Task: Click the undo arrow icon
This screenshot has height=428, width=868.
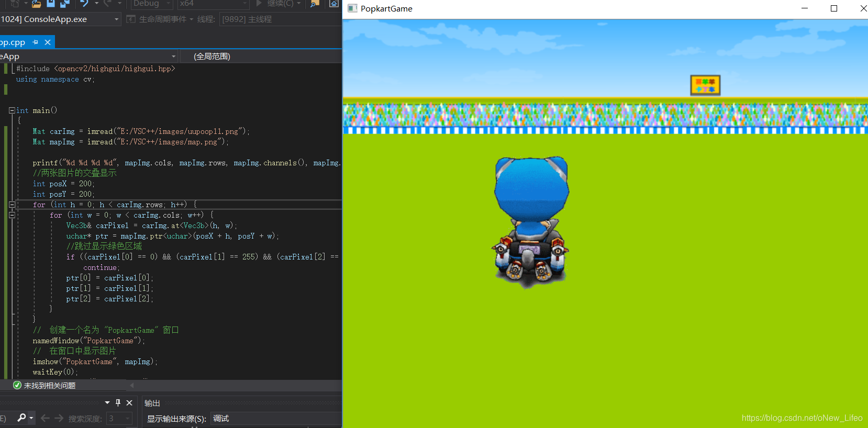Action: [84, 3]
